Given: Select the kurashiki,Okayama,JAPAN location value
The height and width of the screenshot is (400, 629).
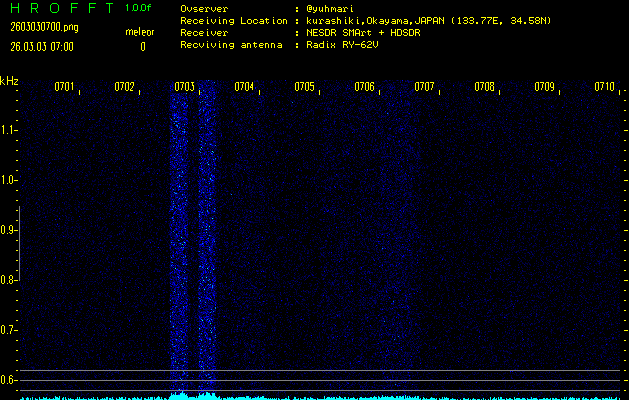Looking at the screenshot, I should 429,21.
